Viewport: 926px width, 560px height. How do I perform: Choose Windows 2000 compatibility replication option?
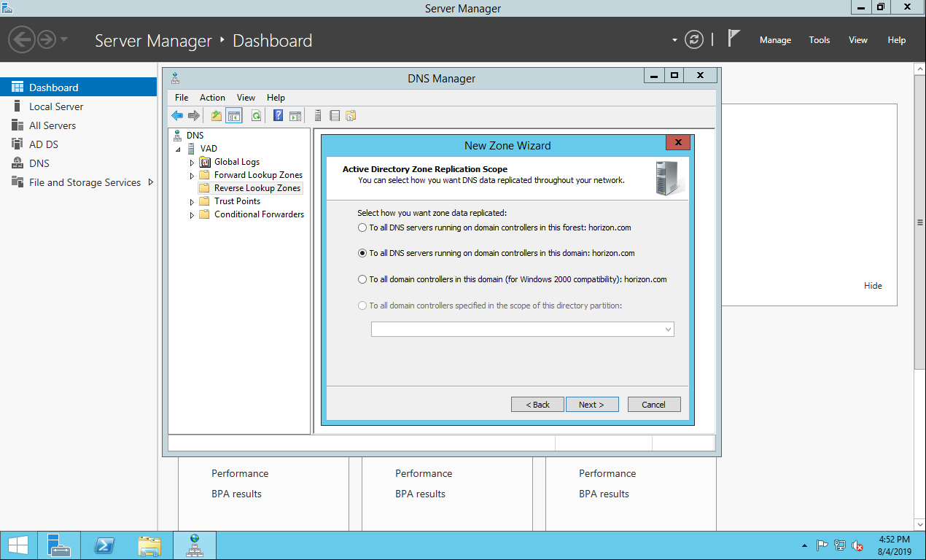tap(362, 279)
